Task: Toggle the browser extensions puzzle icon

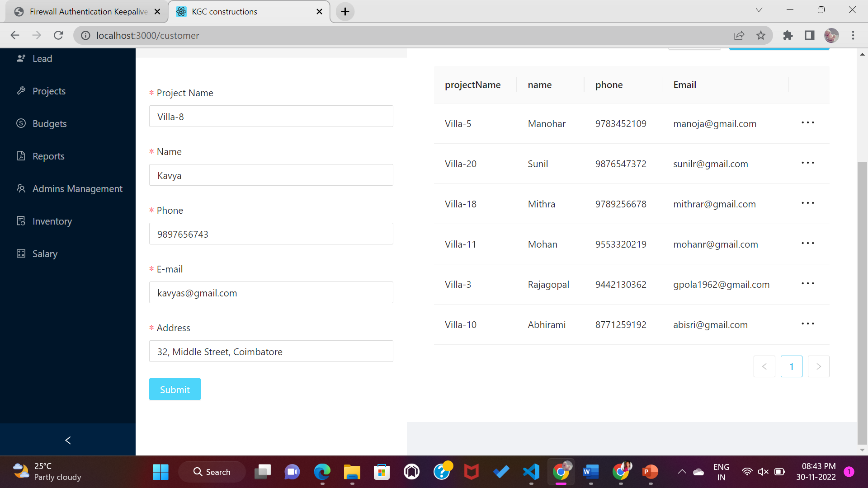Action: click(788, 35)
